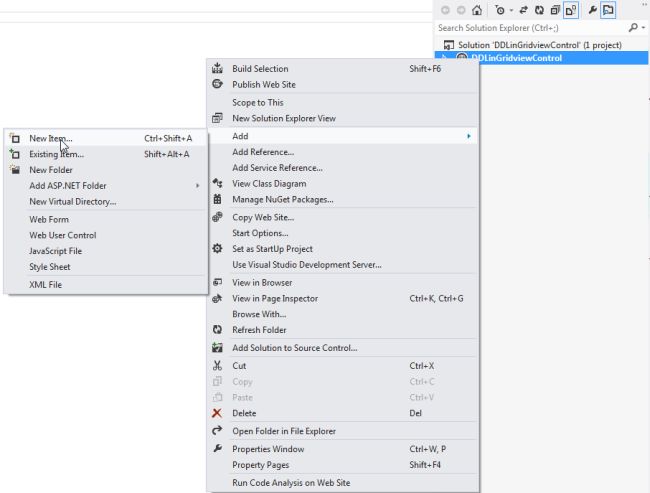The height and width of the screenshot is (493, 650).
Task: Toggle the Preview Selected Items button
Action: (608, 10)
